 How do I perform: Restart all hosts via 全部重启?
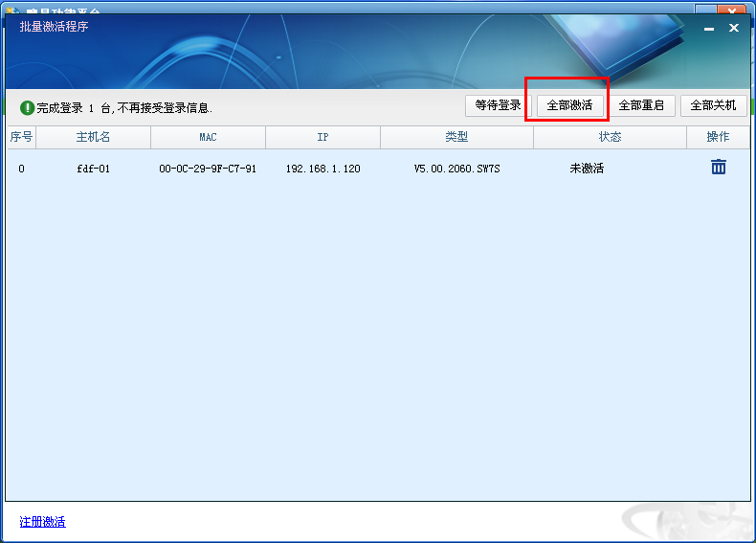[x=641, y=105]
